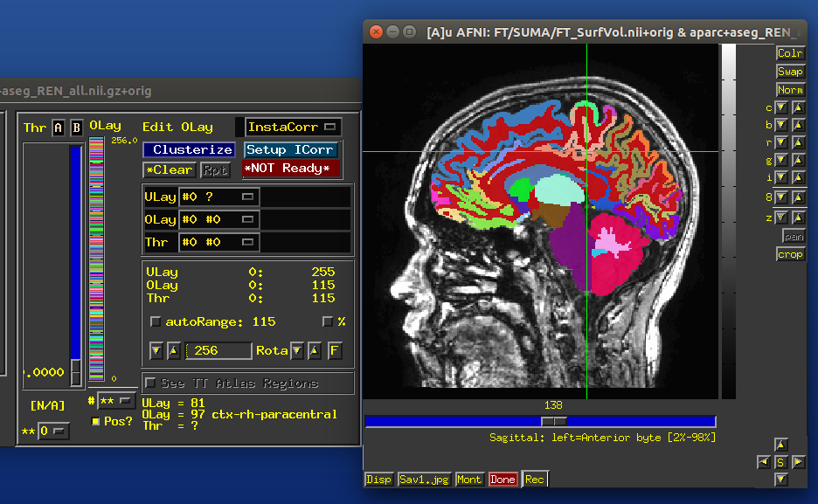The height and width of the screenshot is (504, 818).
Task: Click the up arrow for rotation (r)
Action: tap(798, 142)
